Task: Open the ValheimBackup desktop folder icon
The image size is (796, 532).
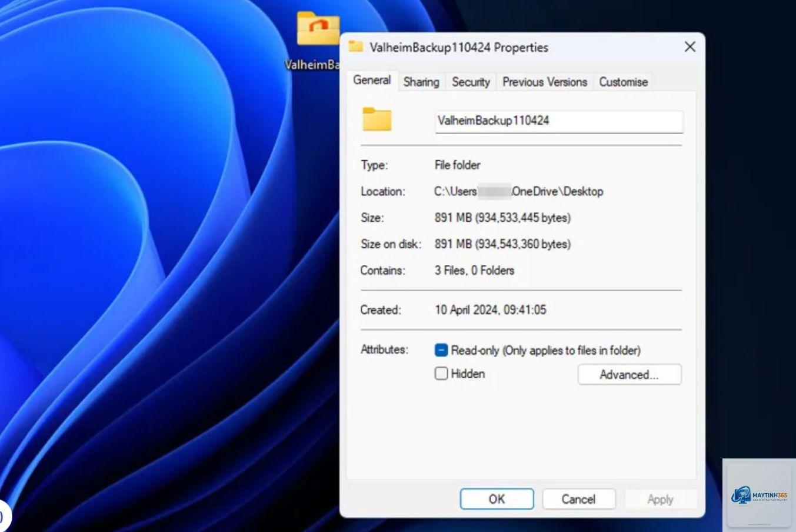Action: coord(318,29)
